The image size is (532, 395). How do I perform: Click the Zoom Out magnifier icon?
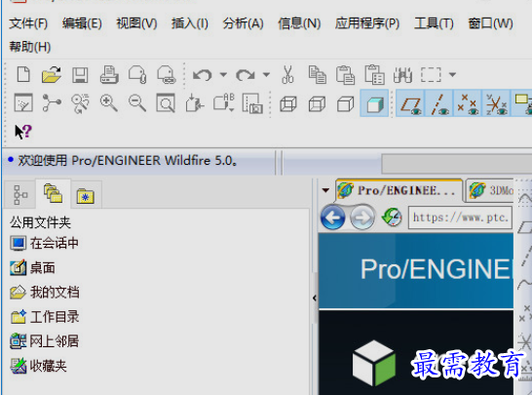pos(137,103)
